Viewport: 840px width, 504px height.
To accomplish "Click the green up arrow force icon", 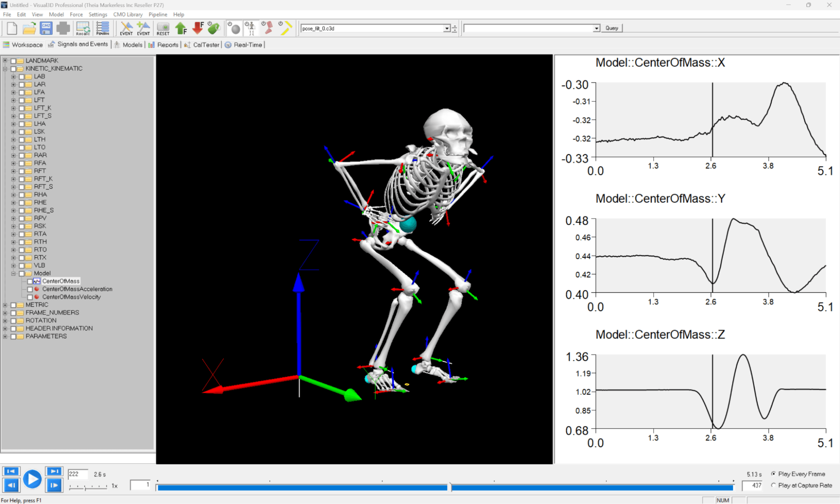I will (181, 28).
